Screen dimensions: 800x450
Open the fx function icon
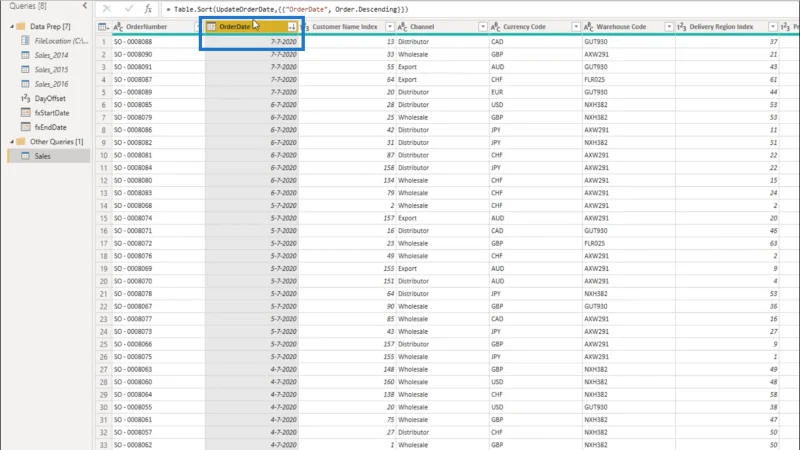148,9
